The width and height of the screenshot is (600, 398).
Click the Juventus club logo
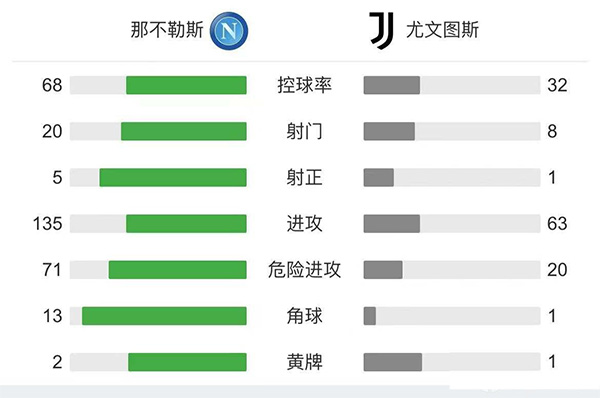tap(381, 31)
